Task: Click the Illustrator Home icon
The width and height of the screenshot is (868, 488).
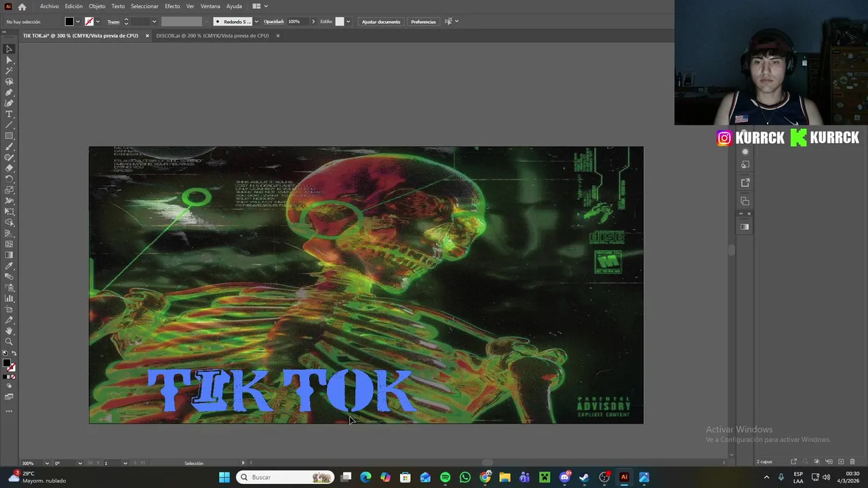Action: tap(22, 7)
